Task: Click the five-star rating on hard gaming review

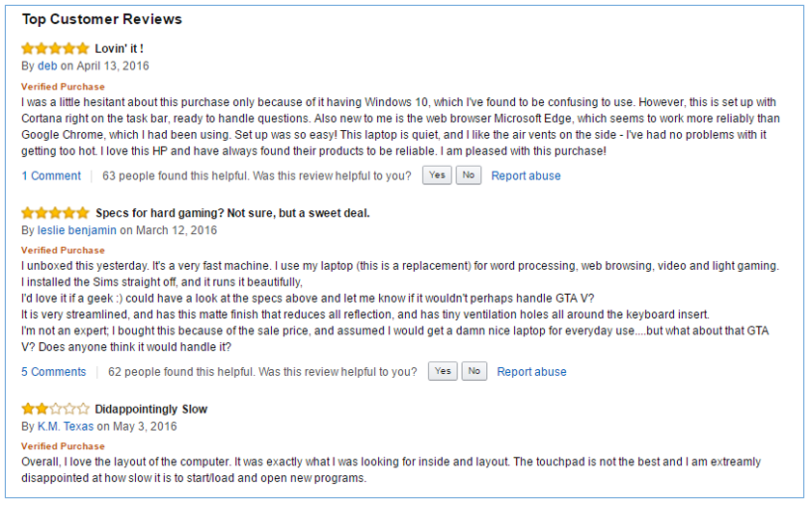Action: coord(55,213)
